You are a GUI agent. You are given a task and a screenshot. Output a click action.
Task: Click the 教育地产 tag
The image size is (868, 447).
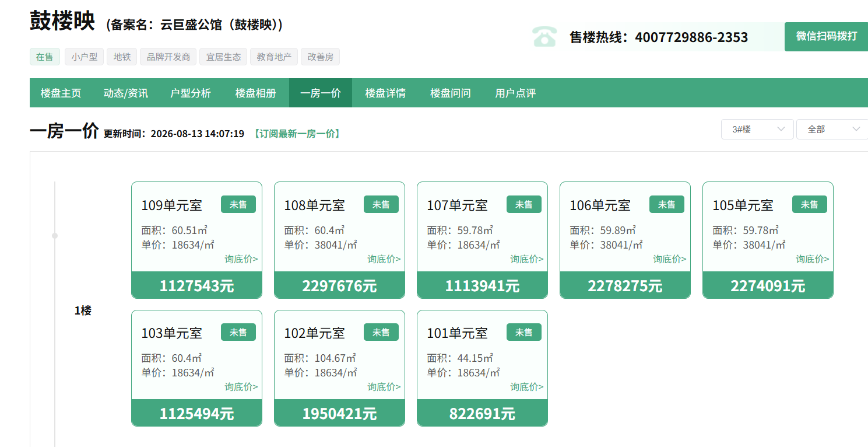click(274, 57)
